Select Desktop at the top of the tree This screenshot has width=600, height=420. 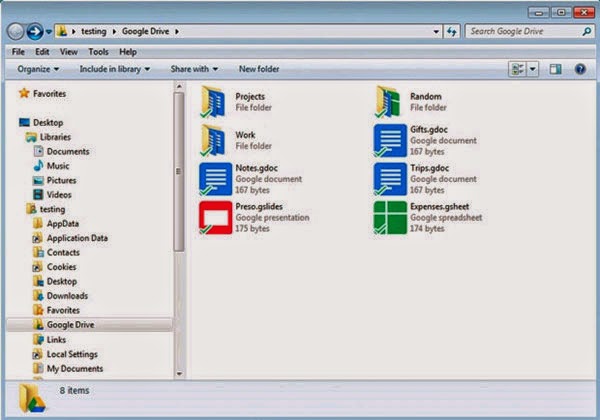[x=48, y=122]
